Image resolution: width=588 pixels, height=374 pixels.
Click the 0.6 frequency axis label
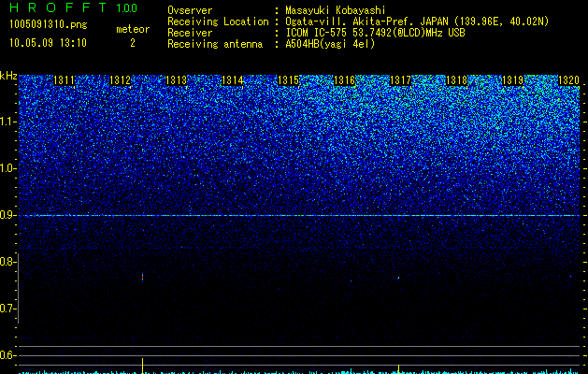click(x=7, y=355)
